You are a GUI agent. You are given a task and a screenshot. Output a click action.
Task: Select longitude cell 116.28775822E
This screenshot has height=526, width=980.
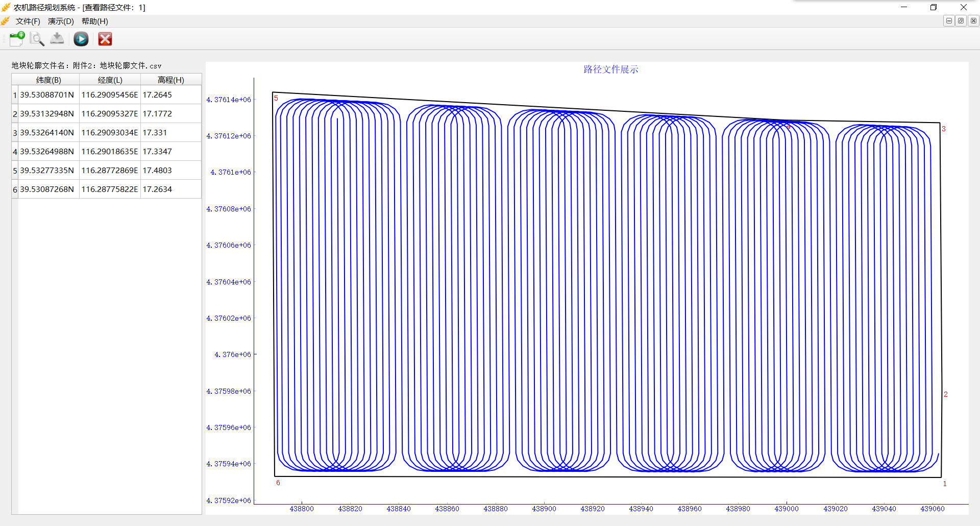point(110,189)
